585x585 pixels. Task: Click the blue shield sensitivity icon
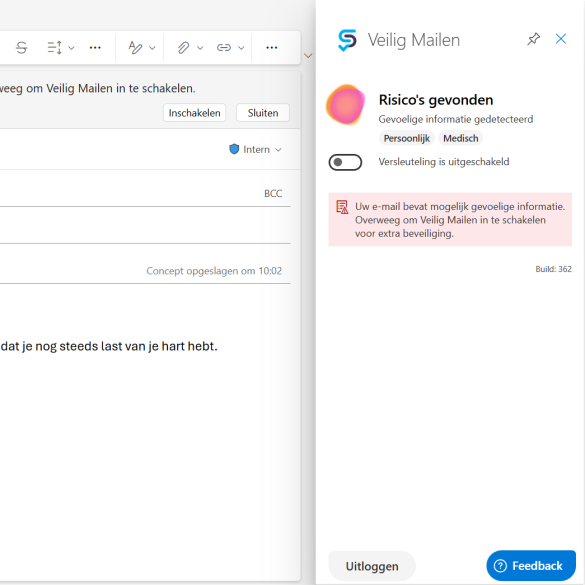(x=234, y=149)
